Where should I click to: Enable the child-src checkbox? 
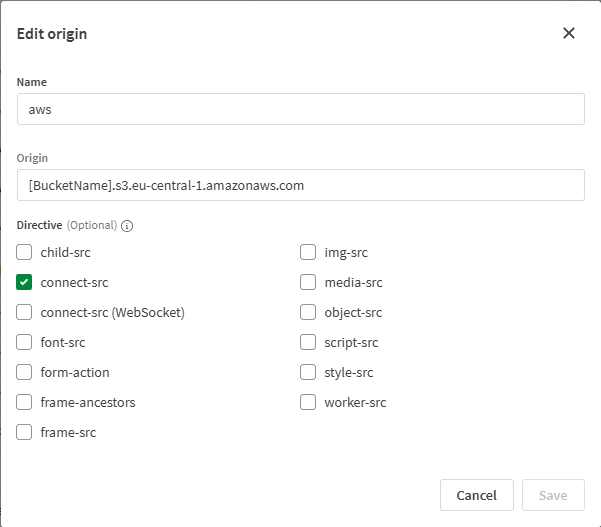(25, 253)
